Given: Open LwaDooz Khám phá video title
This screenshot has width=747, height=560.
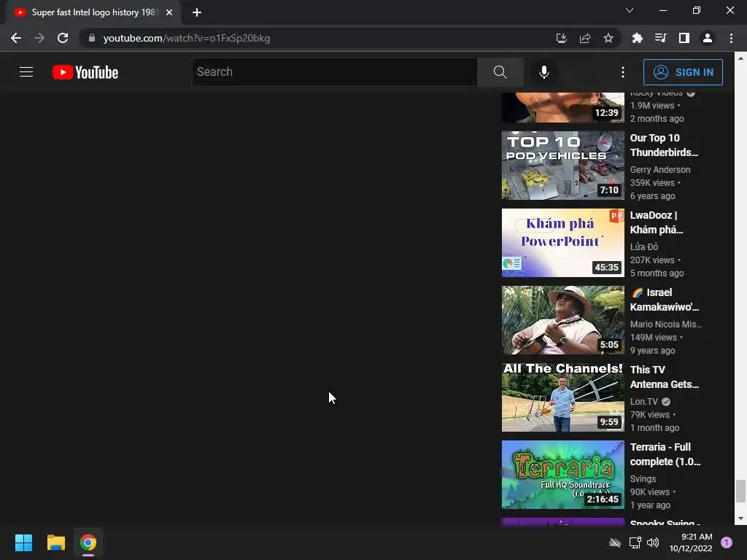Looking at the screenshot, I should pyautogui.click(x=657, y=222).
